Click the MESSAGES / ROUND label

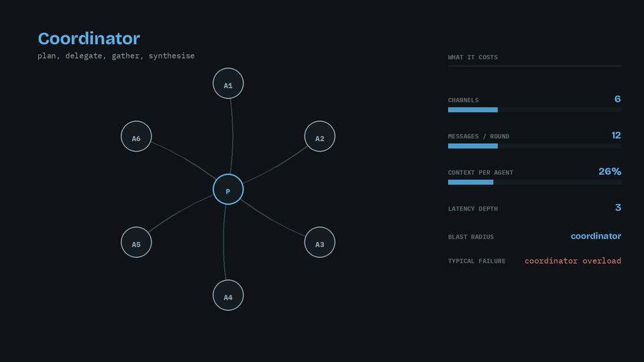click(478, 136)
